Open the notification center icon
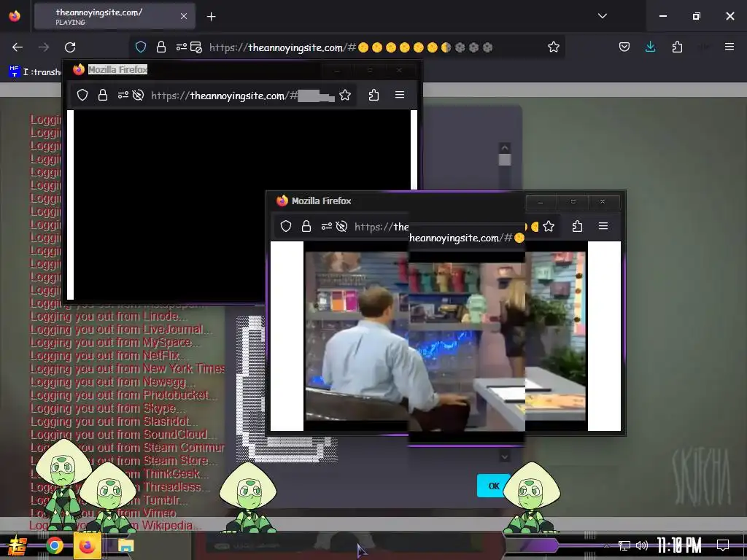This screenshot has height=560, width=747. (x=723, y=545)
